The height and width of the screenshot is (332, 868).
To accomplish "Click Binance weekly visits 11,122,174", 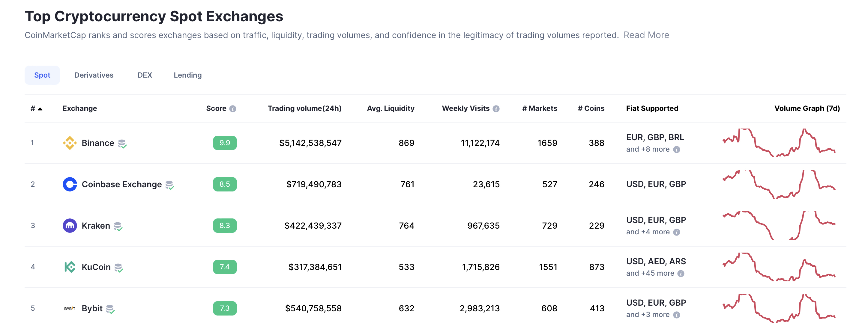I will point(480,143).
